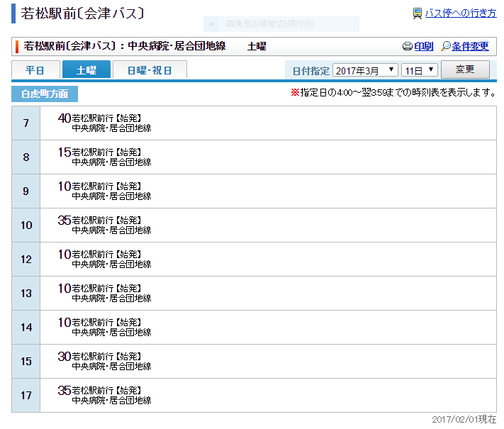Click the 15 o'clock hour cell
The width and height of the screenshot is (504, 429).
click(x=26, y=362)
